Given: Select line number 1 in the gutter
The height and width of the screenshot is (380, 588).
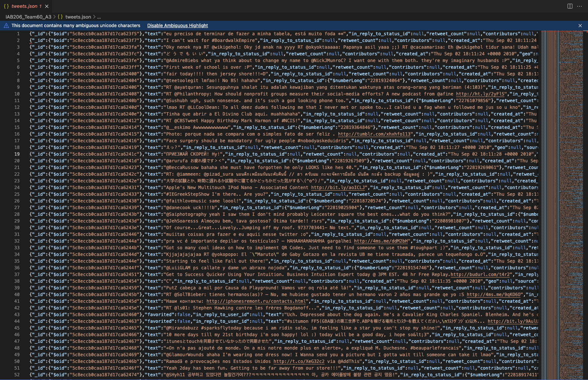Looking at the screenshot, I should point(18,34).
